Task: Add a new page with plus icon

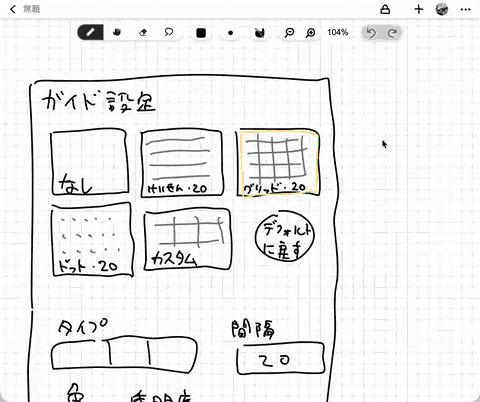Action: click(419, 9)
